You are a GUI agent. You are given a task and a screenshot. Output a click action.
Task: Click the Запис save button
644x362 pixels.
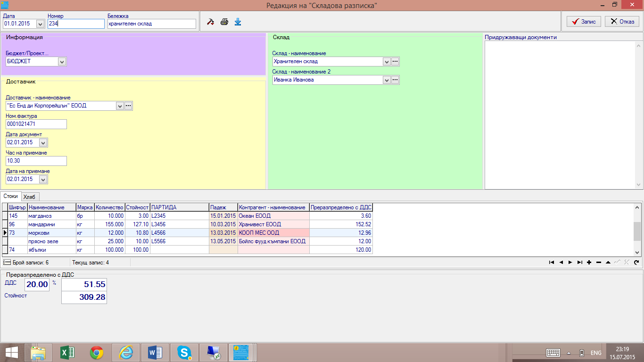point(584,22)
